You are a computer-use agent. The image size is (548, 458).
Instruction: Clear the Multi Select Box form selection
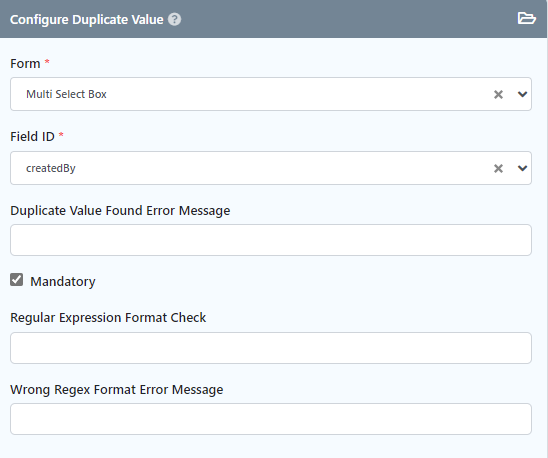pyautogui.click(x=498, y=94)
